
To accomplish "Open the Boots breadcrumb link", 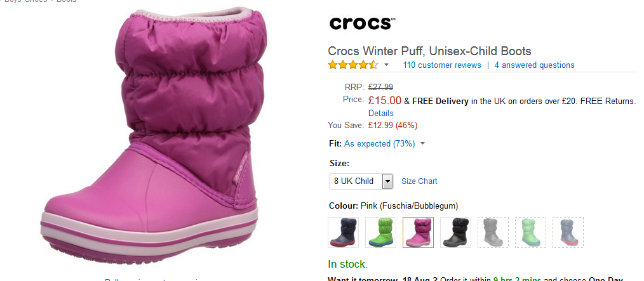I will (67, 1).
